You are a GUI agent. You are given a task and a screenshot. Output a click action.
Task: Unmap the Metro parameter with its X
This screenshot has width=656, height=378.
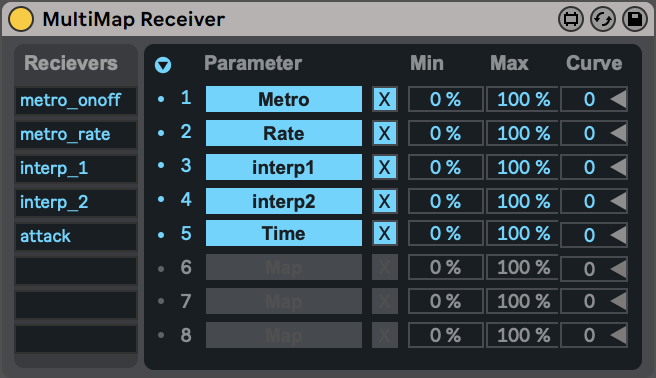pos(384,99)
